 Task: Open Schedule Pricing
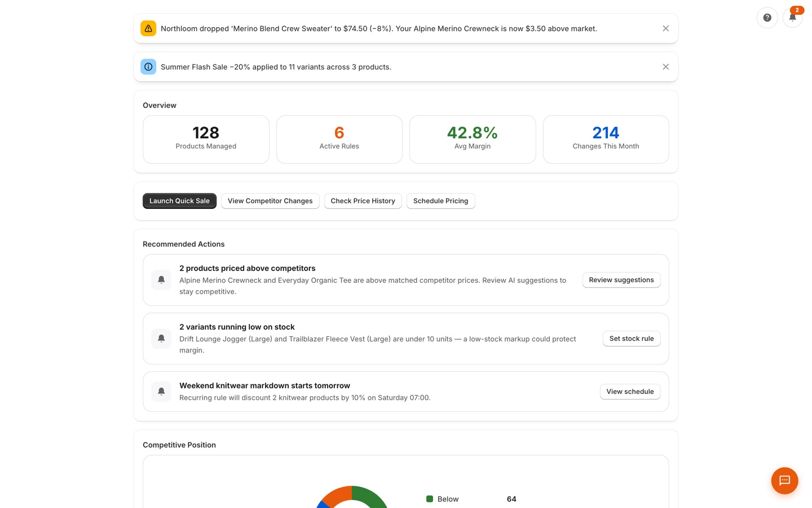point(440,201)
